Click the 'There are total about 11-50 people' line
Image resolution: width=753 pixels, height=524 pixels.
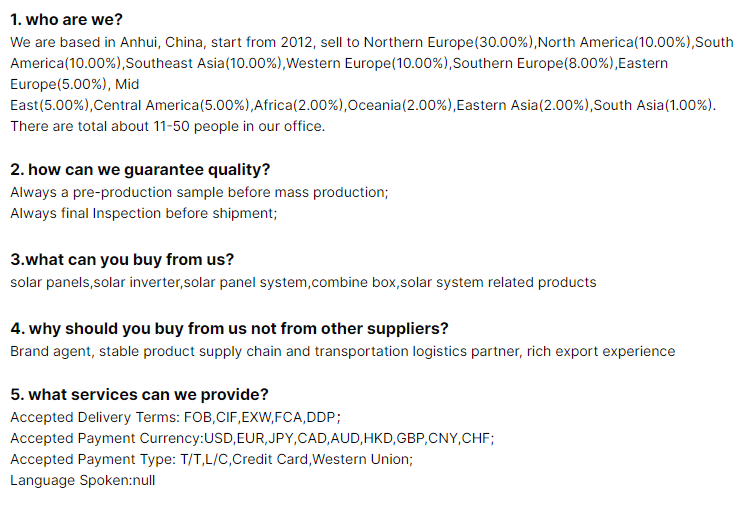coord(168,126)
